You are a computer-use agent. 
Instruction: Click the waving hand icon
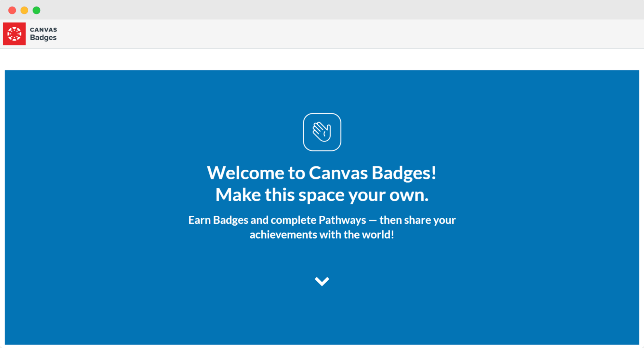coord(322,132)
